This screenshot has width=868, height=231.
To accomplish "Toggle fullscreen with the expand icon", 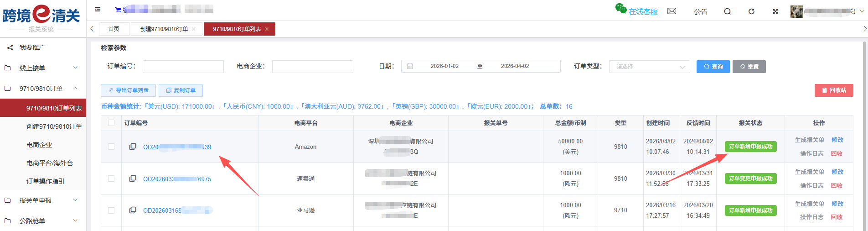I will pyautogui.click(x=775, y=11).
